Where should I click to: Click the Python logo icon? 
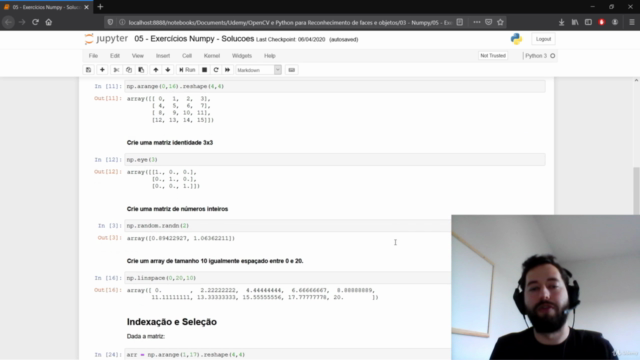click(x=516, y=39)
